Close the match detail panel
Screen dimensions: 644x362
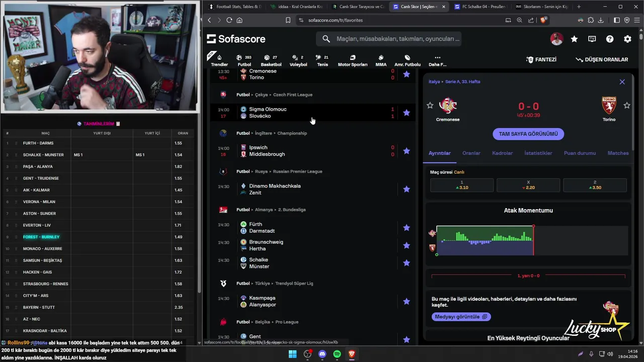tap(622, 82)
